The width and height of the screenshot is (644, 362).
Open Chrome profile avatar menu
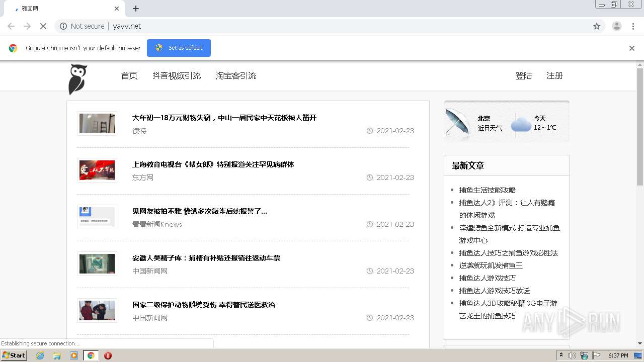[x=617, y=26]
